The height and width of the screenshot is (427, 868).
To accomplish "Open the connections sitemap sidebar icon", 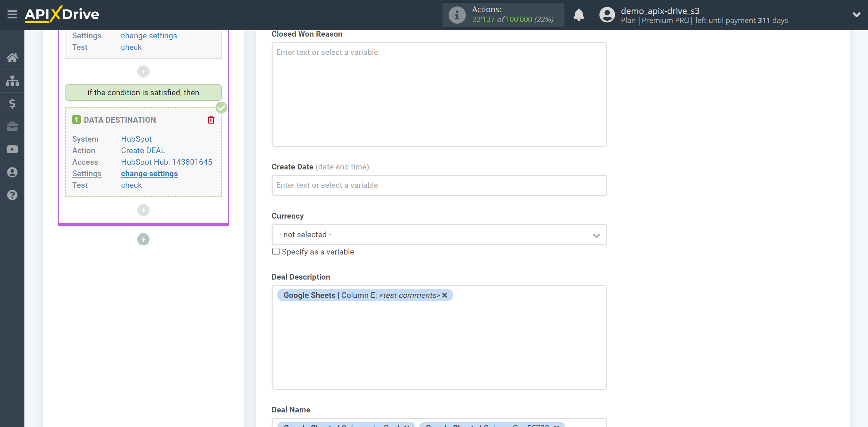I will pyautogui.click(x=12, y=81).
